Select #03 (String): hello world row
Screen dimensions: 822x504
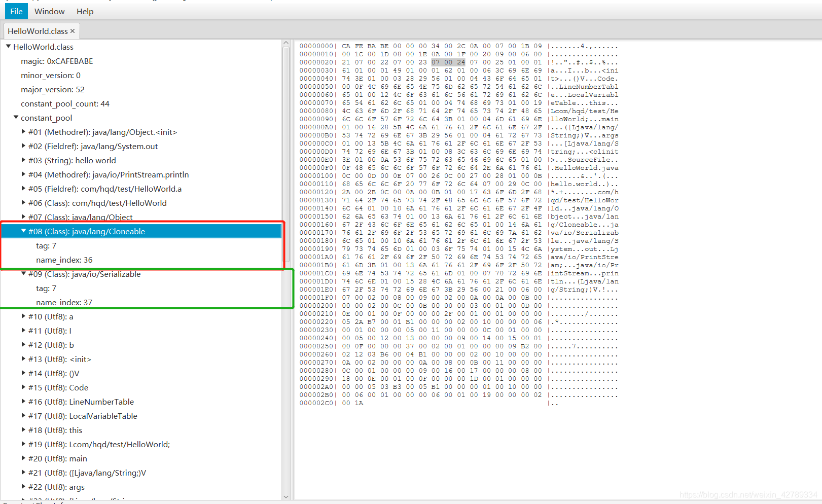click(x=141, y=160)
